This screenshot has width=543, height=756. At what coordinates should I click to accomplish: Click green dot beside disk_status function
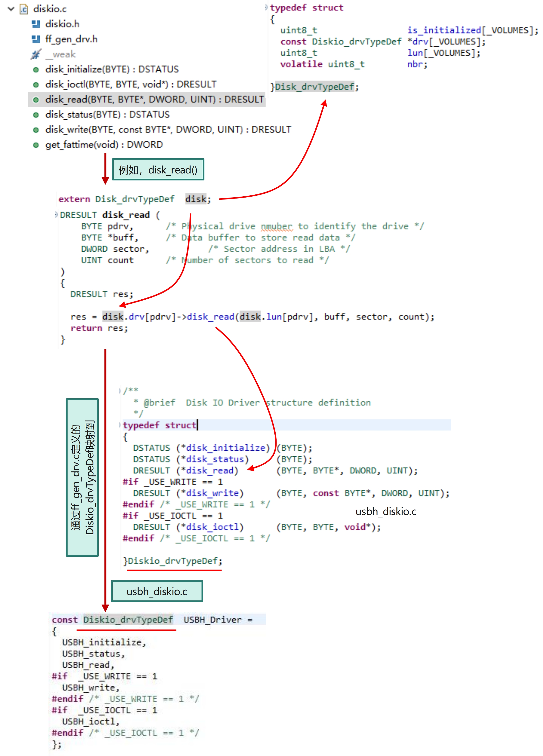coord(36,115)
